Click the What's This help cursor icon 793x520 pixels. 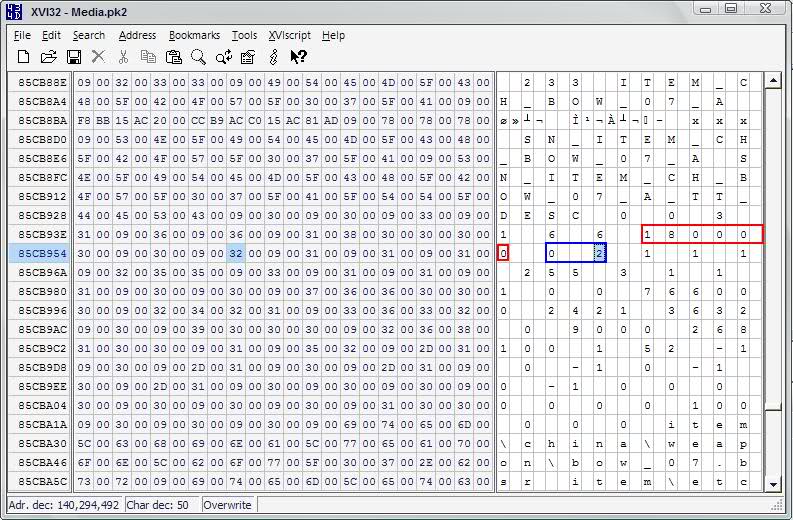click(x=298, y=57)
